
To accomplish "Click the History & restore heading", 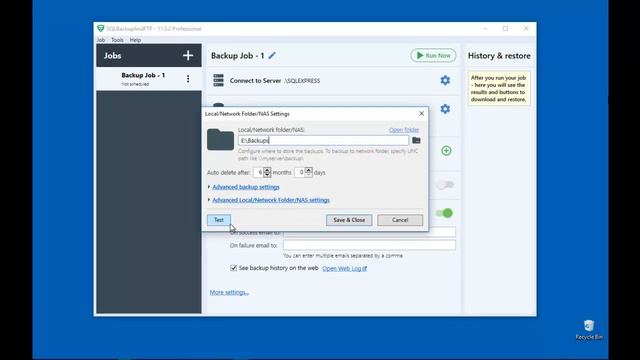I will [499, 56].
